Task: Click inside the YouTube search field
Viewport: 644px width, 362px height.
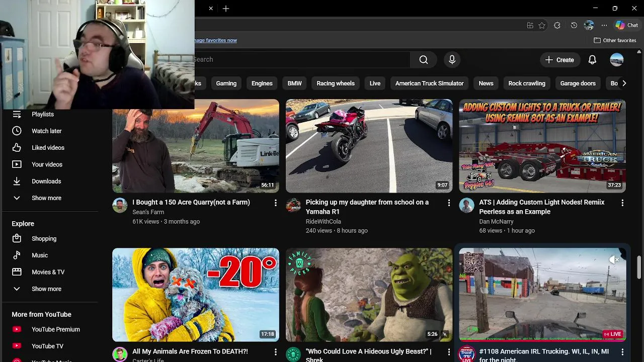Action: click(302, 59)
